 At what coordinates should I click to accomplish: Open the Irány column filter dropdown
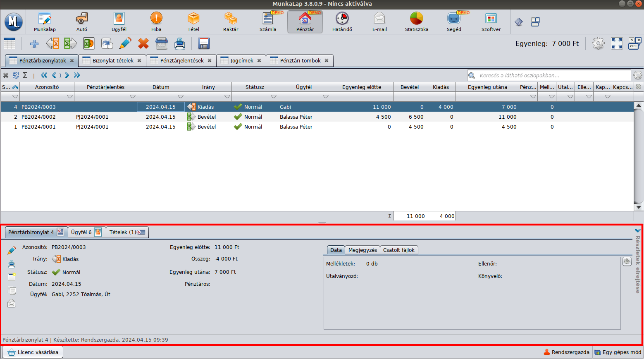(x=227, y=97)
